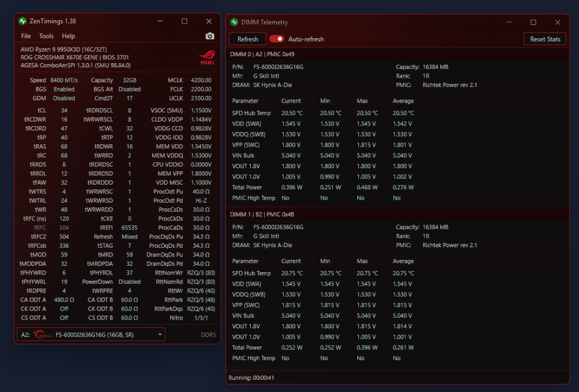Click the tREFI value 65535
The width and height of the screenshot is (579, 392).
[x=130, y=228]
